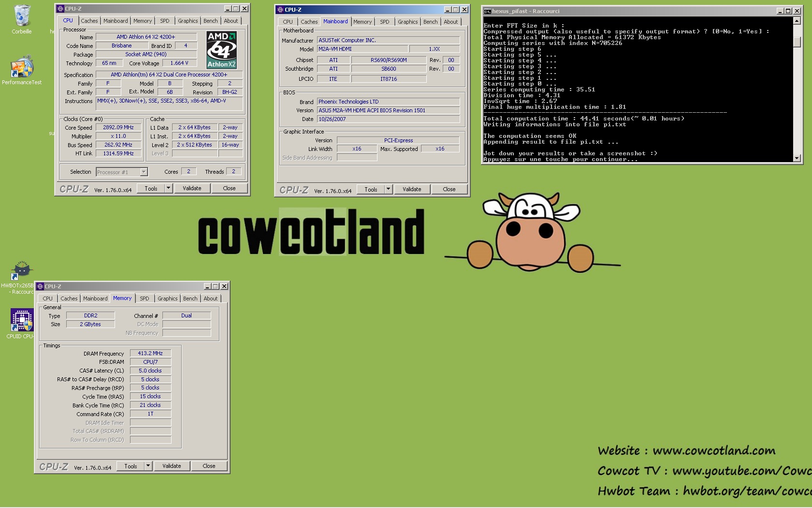
Task: Click the Close button in the CPU window
Action: [x=230, y=188]
